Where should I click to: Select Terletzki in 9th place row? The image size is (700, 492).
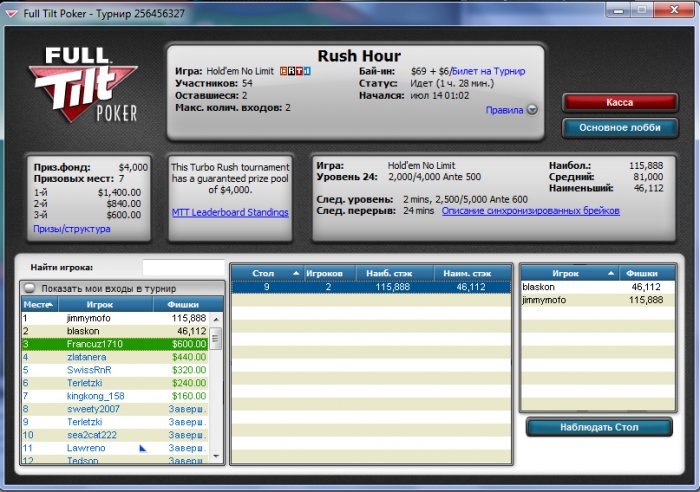pyautogui.click(x=115, y=422)
